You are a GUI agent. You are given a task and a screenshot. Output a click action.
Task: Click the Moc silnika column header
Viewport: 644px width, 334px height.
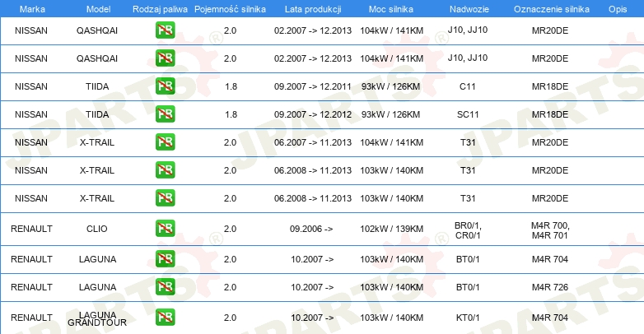pyautogui.click(x=391, y=7)
